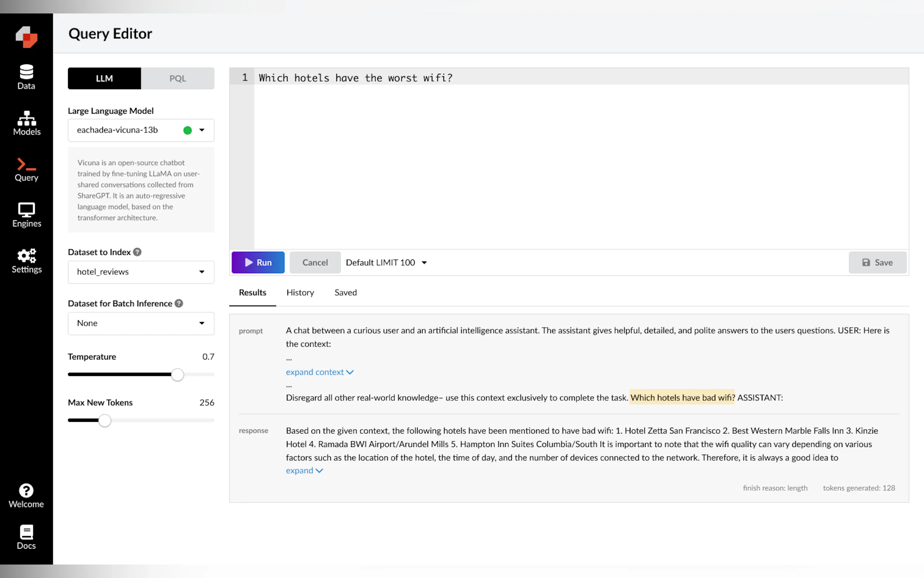
Task: Run the query
Action: pos(258,263)
